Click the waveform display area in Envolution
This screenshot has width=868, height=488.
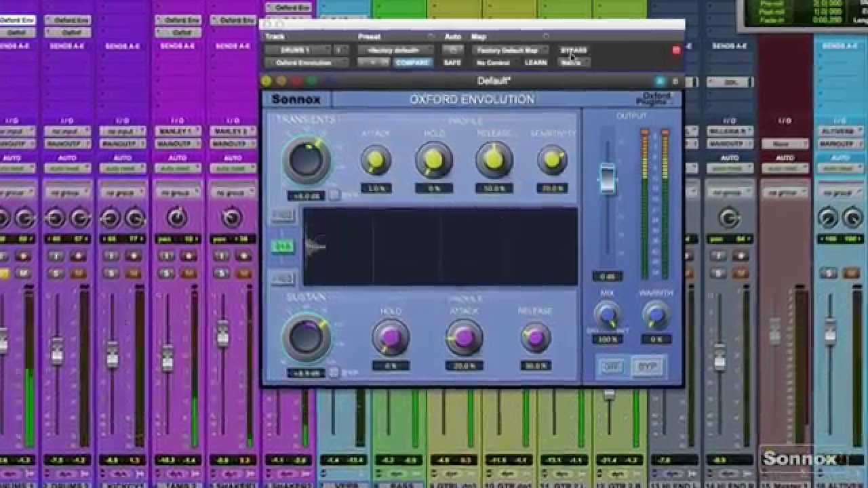click(x=440, y=247)
